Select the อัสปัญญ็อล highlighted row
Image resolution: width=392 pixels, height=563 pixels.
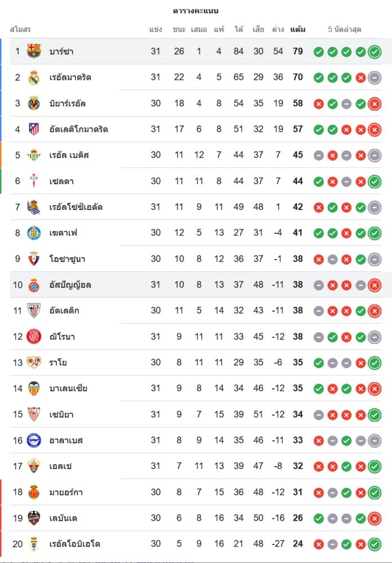[x=196, y=285]
